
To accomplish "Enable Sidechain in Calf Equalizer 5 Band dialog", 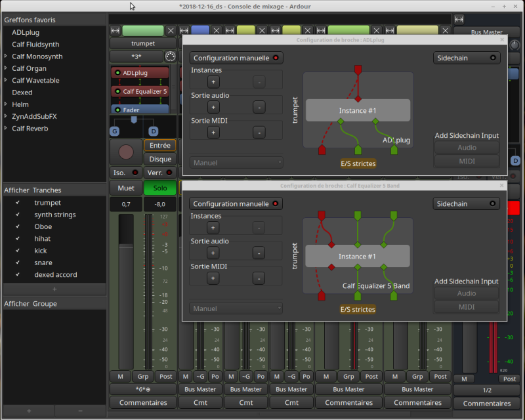I will click(x=467, y=204).
